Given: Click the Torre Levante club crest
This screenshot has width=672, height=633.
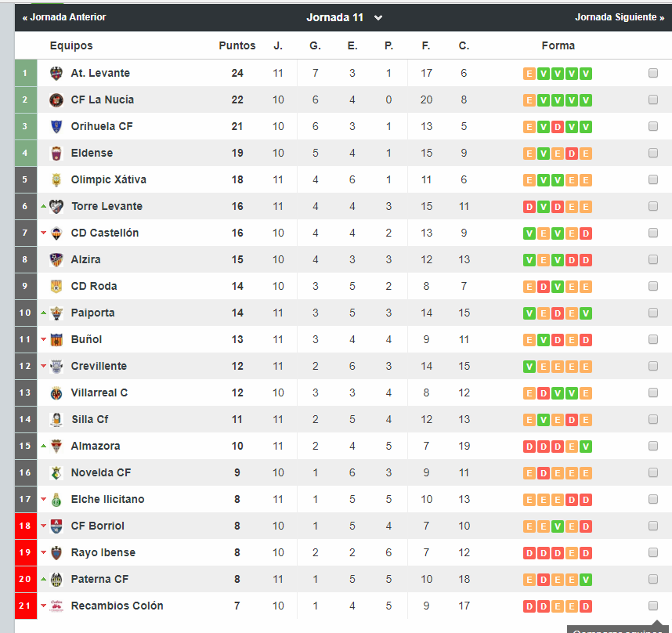Looking at the screenshot, I should coord(56,207).
